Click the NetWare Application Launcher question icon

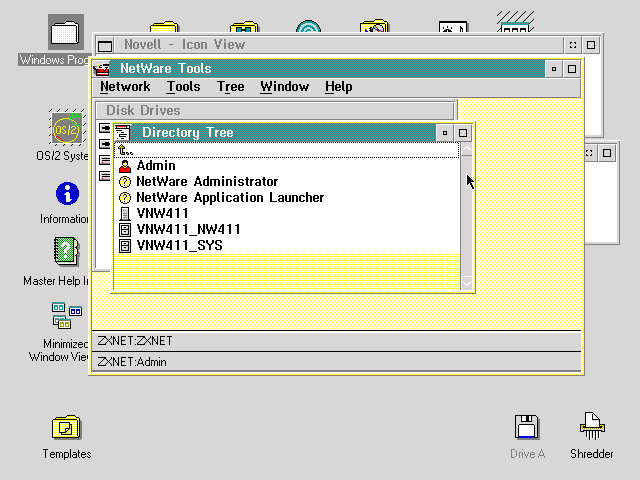click(x=125, y=198)
